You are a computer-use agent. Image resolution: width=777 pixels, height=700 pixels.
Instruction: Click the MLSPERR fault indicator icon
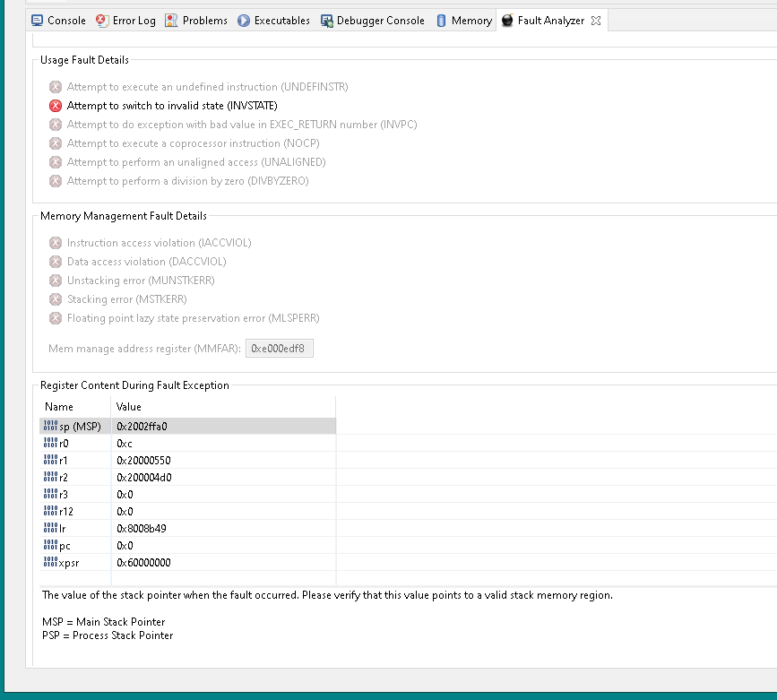tap(56, 318)
